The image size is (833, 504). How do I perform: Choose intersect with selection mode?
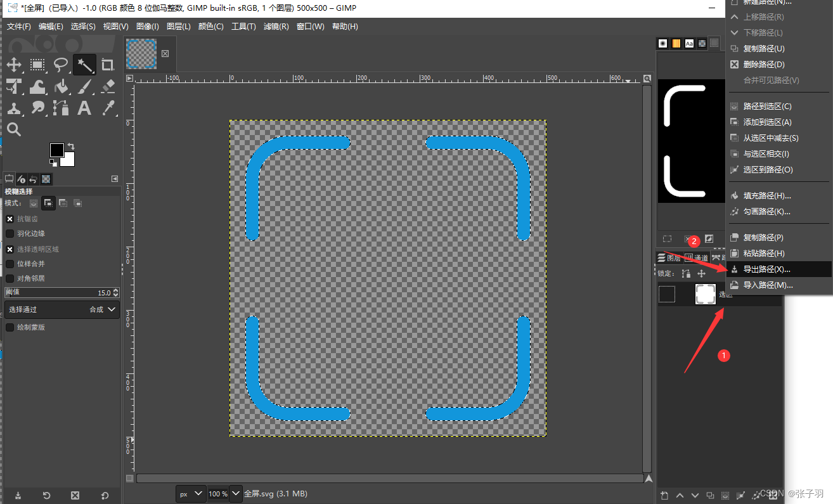click(x=78, y=203)
